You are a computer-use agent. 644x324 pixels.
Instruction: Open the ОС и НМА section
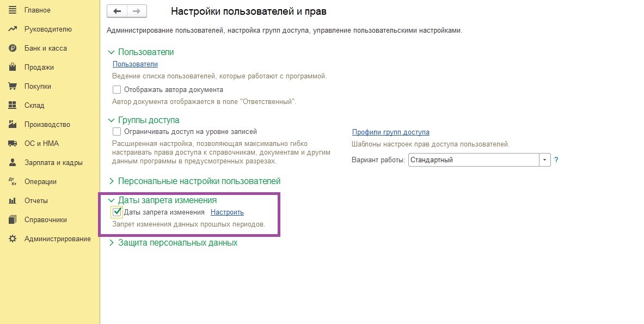click(x=41, y=143)
